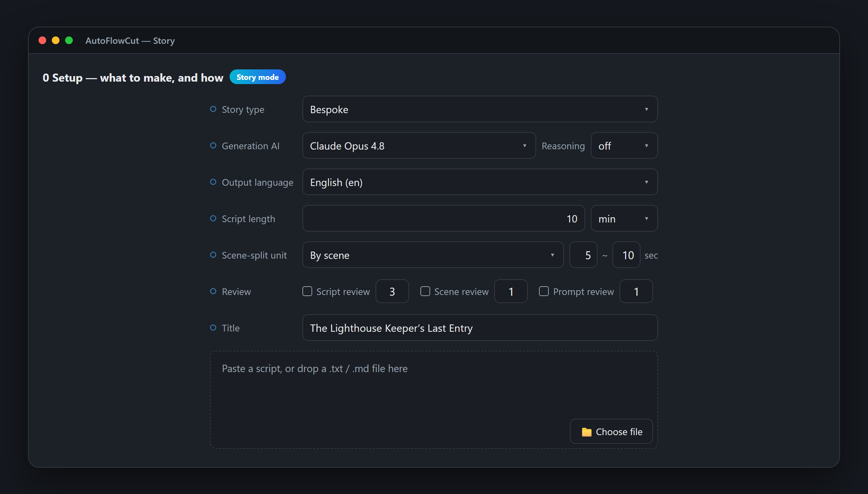Click the AutoFlowCut — Story window title

tap(130, 41)
